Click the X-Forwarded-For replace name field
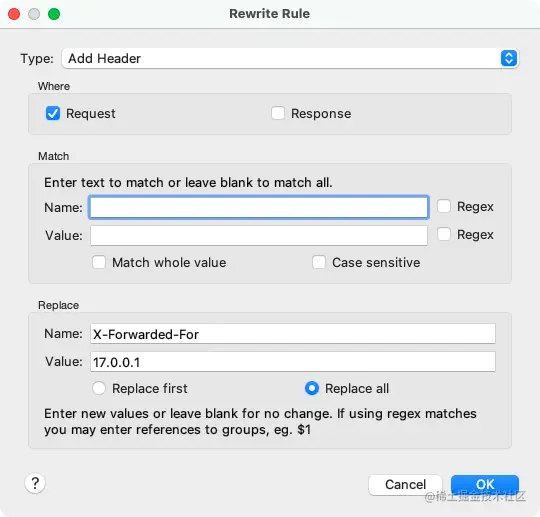540x517 pixels. [x=293, y=333]
